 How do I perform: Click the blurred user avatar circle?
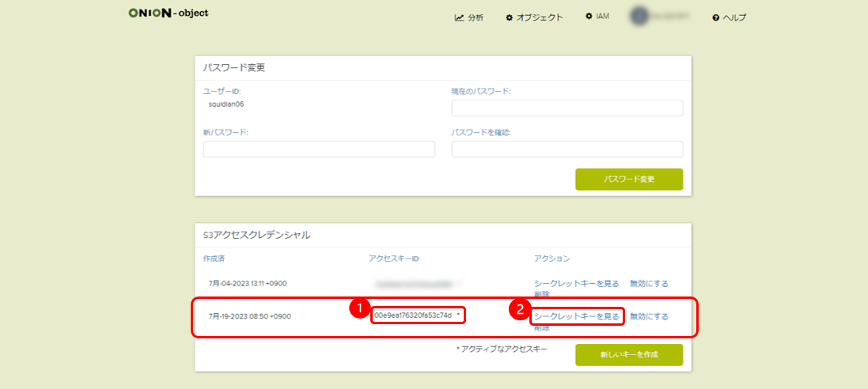click(x=639, y=16)
